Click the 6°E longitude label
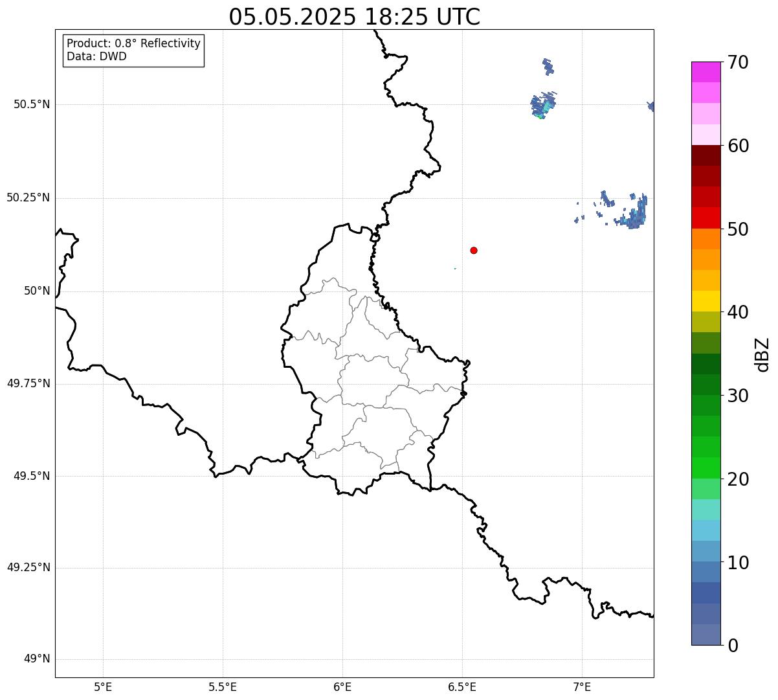778x700 pixels. 342,686
